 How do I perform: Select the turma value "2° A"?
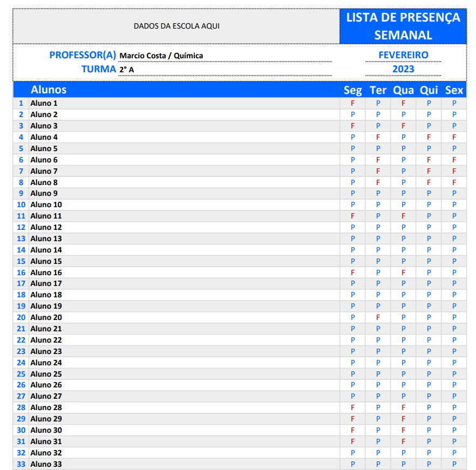[x=127, y=70]
